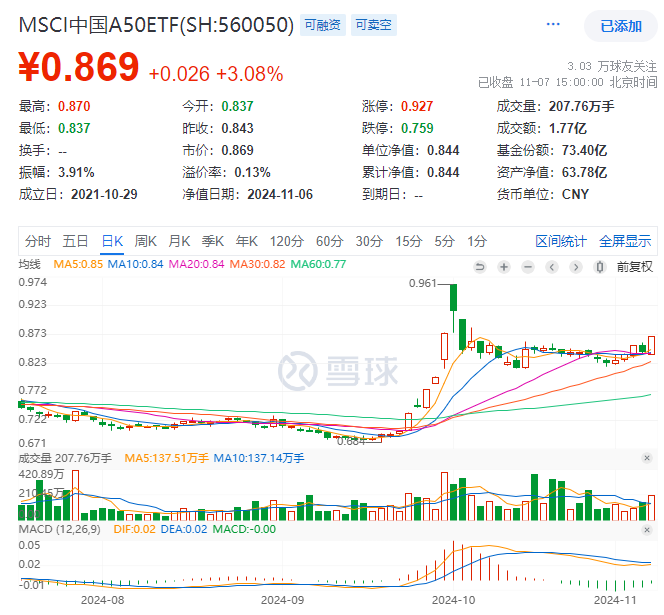Click the undo/reset chart icon

coord(480,267)
